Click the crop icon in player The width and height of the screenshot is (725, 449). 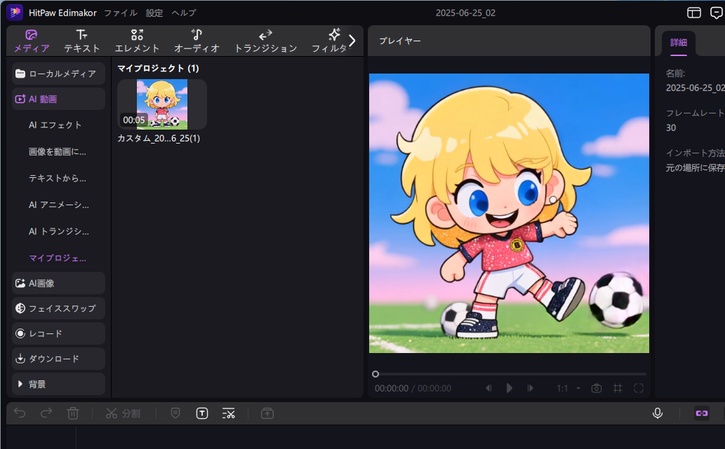coord(617,388)
